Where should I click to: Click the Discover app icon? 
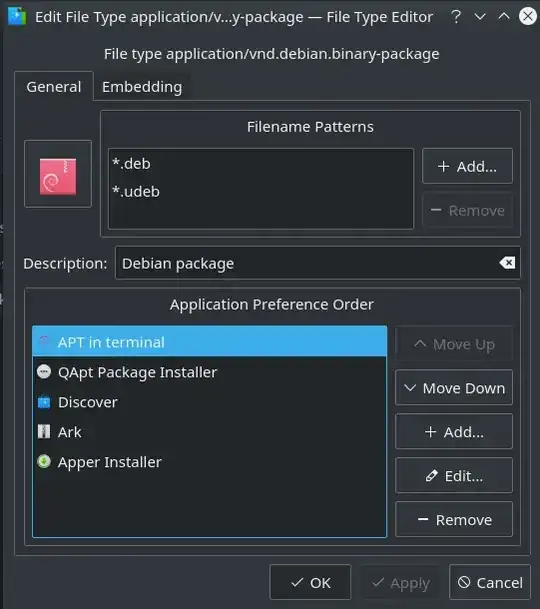pos(44,402)
